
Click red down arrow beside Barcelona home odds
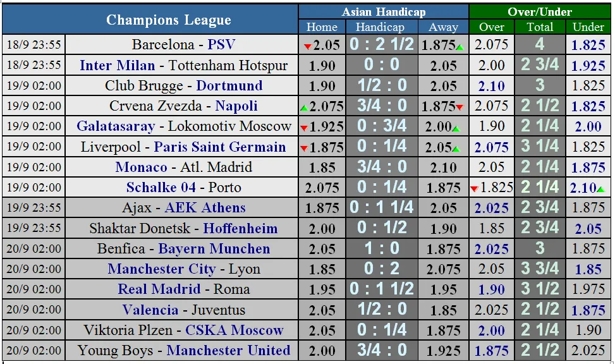point(308,46)
